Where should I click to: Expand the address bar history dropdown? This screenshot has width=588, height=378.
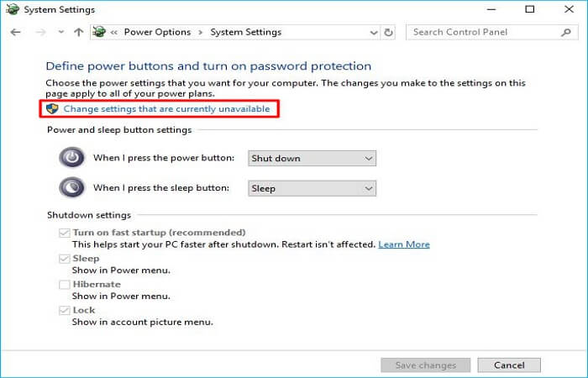[374, 32]
